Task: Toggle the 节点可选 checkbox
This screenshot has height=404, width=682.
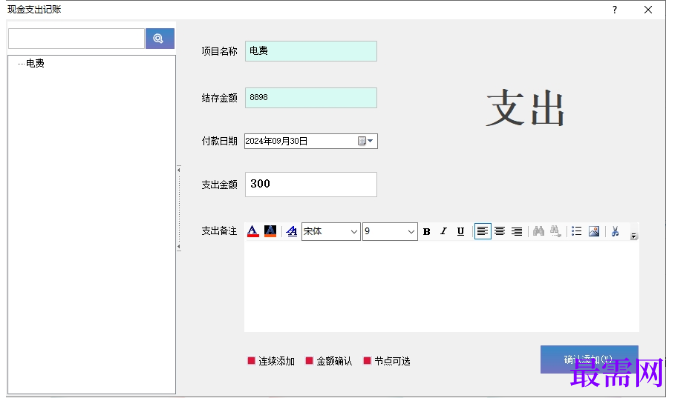Action: (367, 361)
